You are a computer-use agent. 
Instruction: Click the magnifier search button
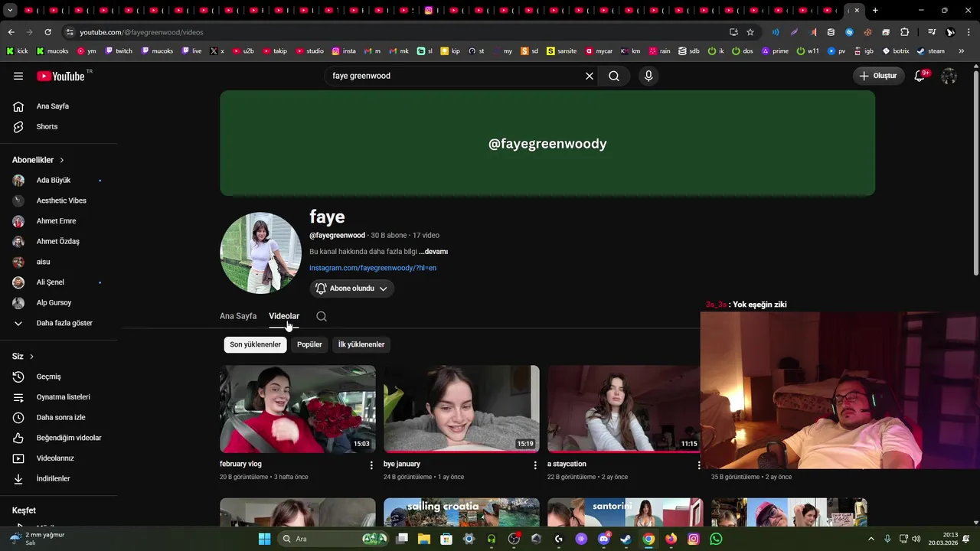[x=614, y=76]
